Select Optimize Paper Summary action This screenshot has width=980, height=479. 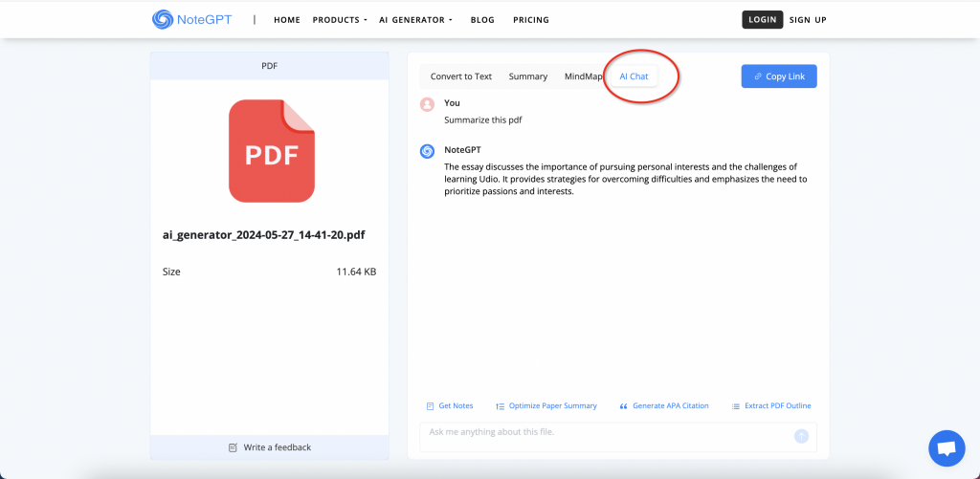pyautogui.click(x=546, y=406)
